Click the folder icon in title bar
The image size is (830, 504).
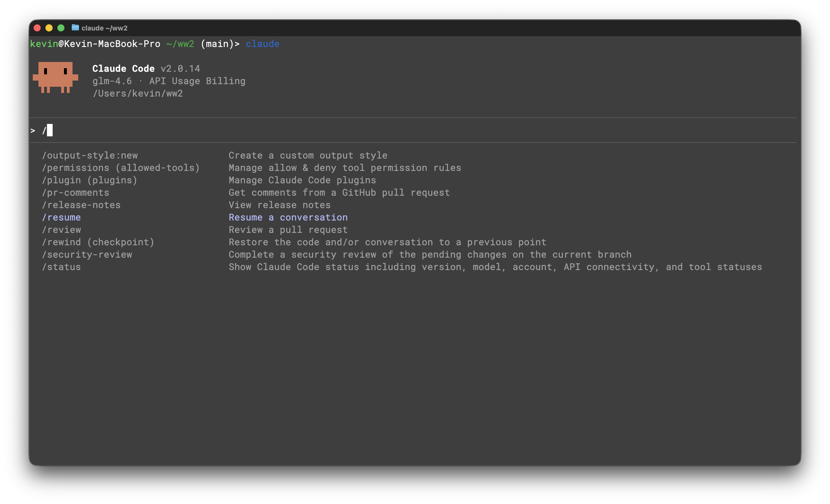click(x=75, y=28)
